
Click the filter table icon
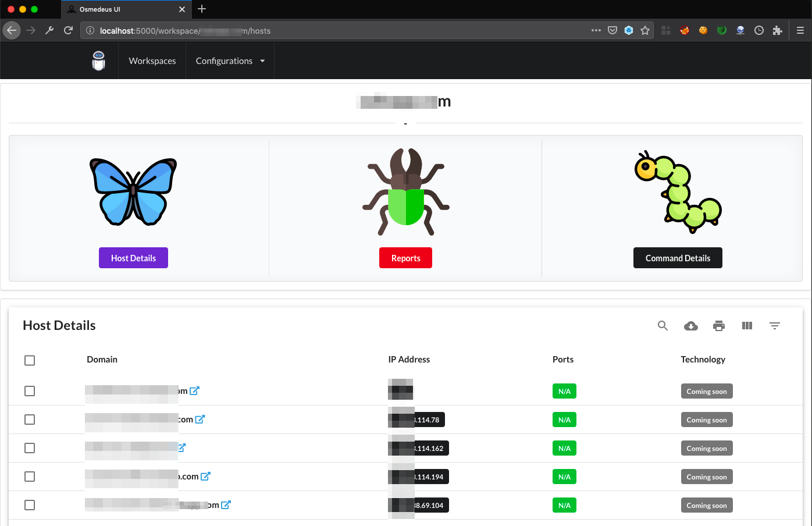click(x=775, y=325)
